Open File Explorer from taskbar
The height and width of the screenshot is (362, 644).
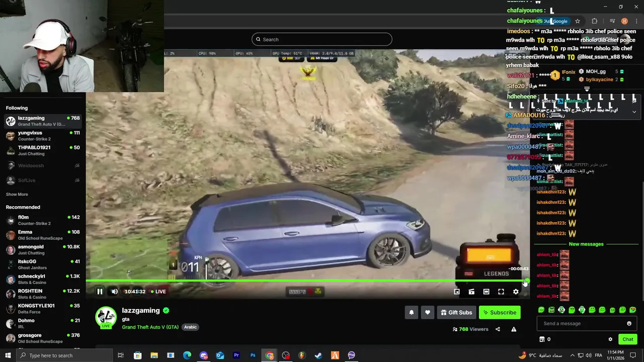(x=154, y=355)
